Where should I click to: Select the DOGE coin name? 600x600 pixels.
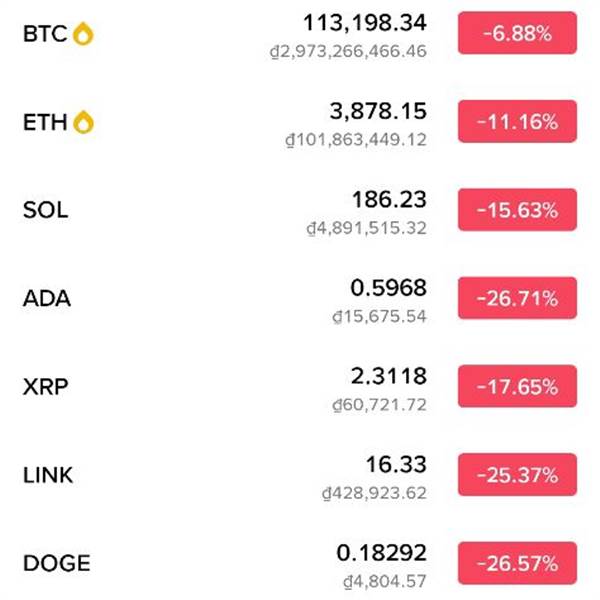pos(56,562)
